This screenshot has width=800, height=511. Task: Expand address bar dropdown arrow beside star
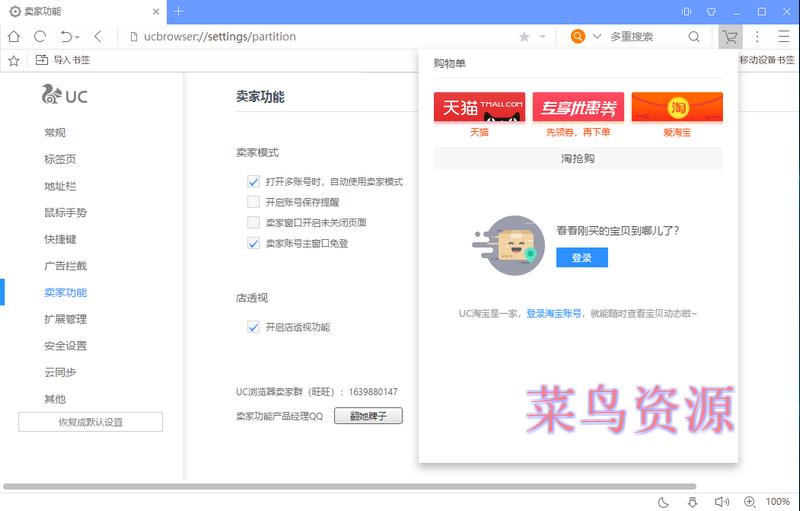542,37
